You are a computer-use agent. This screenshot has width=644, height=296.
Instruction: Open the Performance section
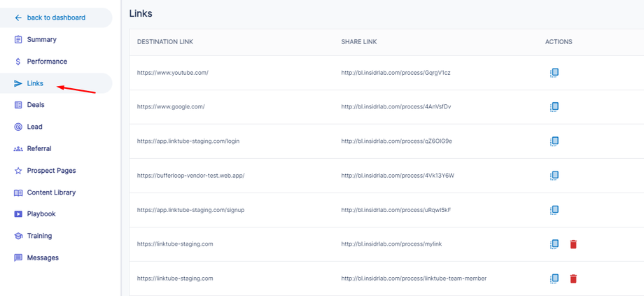coord(47,62)
